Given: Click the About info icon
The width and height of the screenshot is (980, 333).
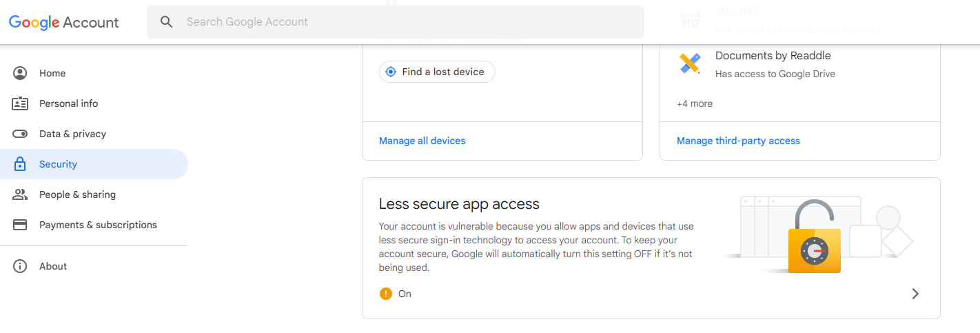Looking at the screenshot, I should click(20, 266).
